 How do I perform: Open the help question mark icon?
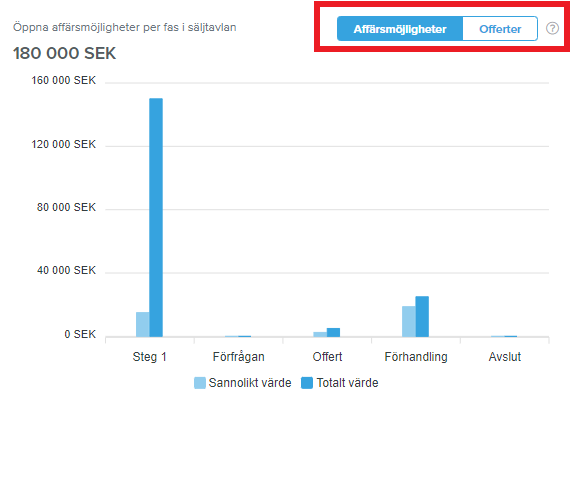pos(552,28)
